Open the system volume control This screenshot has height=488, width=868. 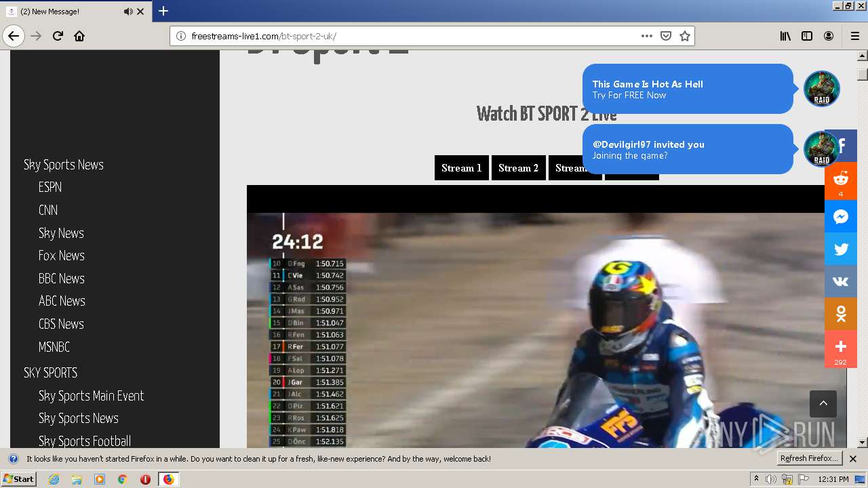point(771,479)
